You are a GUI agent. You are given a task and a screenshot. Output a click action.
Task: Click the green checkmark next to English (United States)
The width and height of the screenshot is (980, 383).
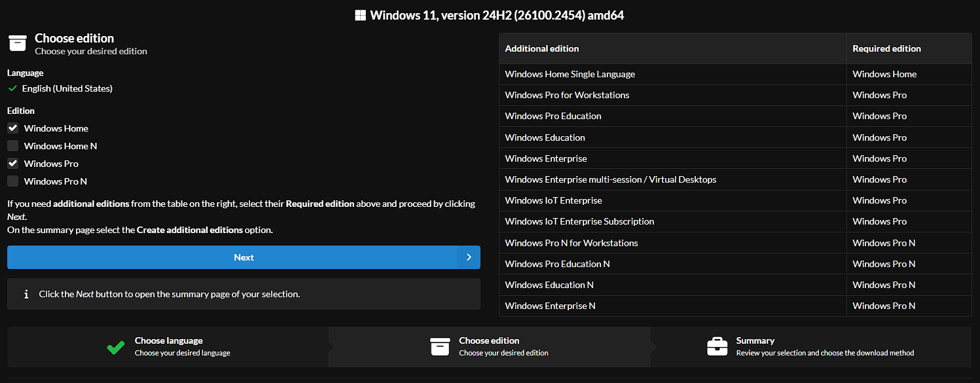(x=12, y=88)
